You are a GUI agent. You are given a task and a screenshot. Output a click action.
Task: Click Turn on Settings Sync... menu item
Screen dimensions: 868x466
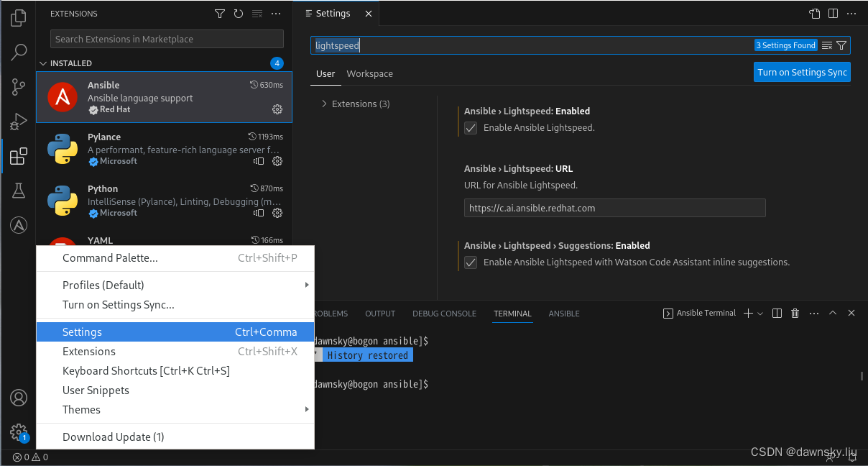click(175, 305)
